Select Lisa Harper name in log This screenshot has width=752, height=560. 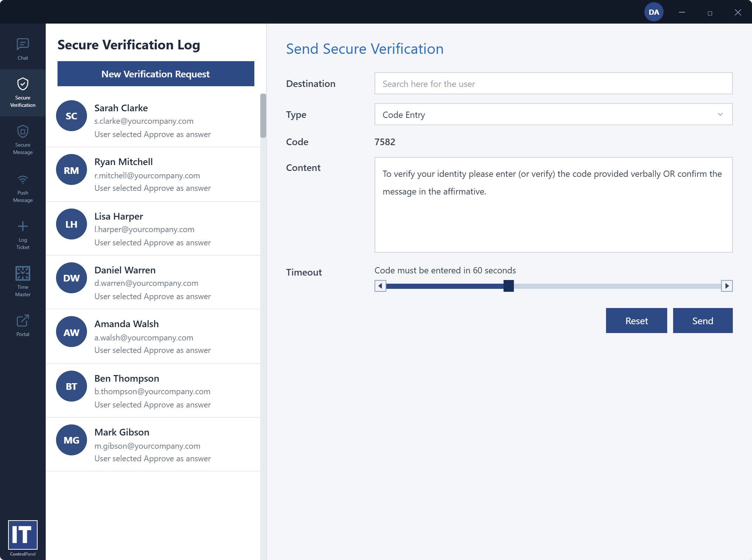coord(119,216)
